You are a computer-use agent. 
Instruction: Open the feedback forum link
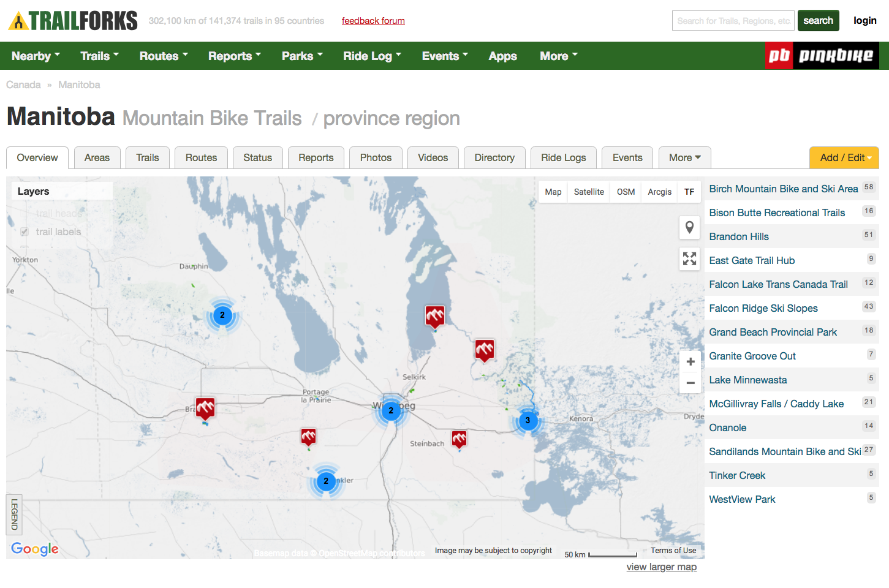point(373,21)
